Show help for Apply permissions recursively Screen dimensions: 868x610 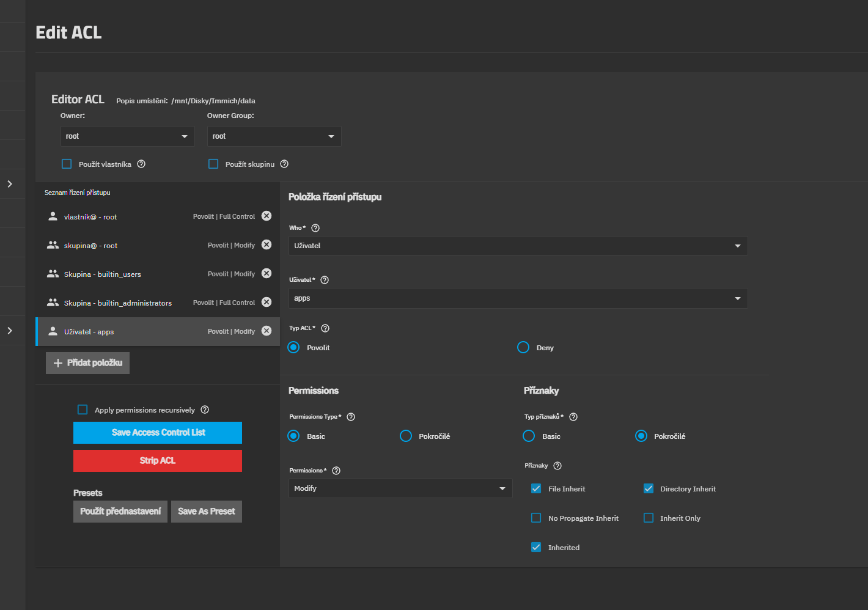(x=205, y=410)
